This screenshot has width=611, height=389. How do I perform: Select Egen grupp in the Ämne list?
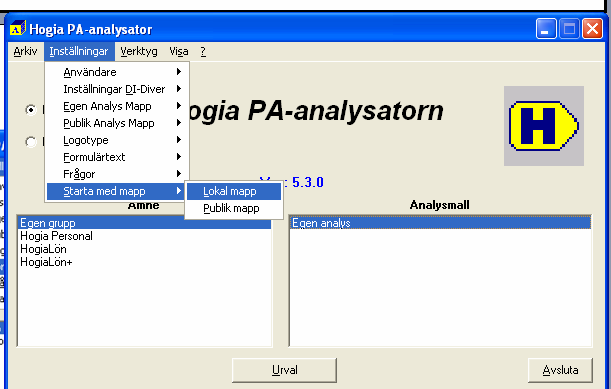(x=145, y=223)
